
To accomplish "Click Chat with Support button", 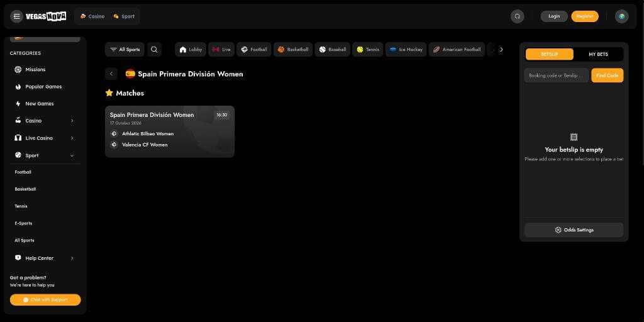I will (x=45, y=300).
